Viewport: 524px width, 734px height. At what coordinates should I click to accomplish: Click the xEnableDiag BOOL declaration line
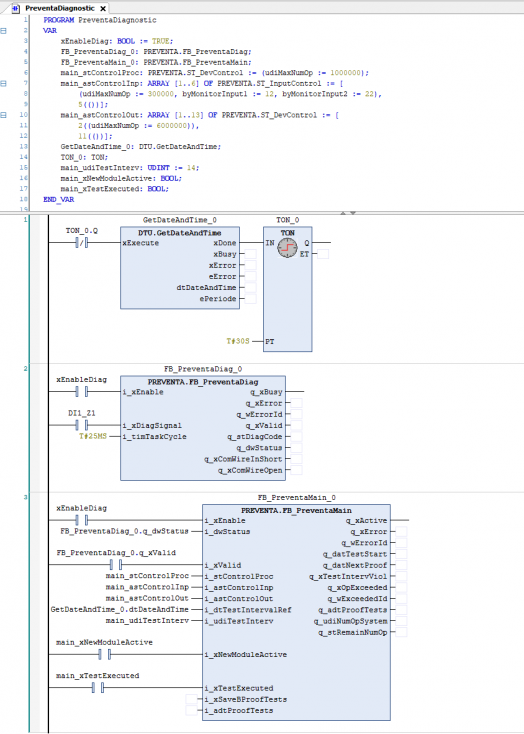click(117, 41)
